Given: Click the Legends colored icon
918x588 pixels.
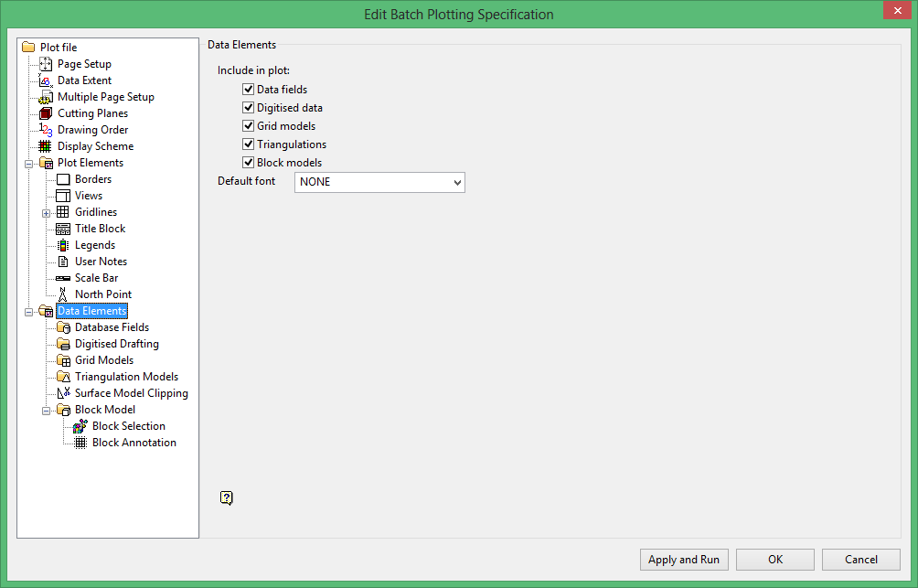Looking at the screenshot, I should 63,245.
